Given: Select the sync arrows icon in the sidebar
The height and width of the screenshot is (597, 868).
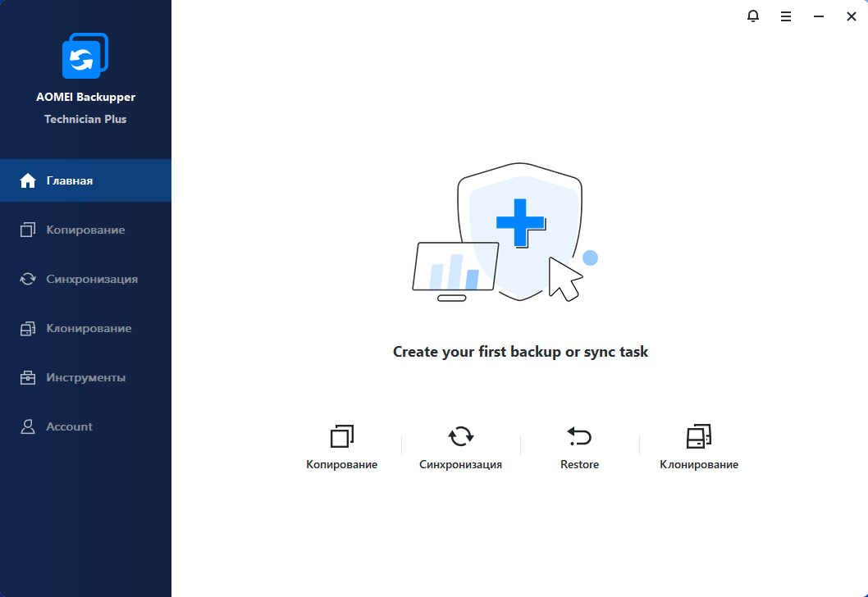Looking at the screenshot, I should tap(28, 279).
